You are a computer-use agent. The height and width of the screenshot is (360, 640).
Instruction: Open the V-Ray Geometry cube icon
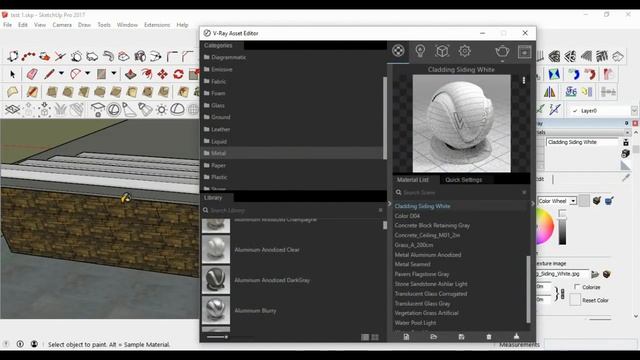(x=442, y=51)
